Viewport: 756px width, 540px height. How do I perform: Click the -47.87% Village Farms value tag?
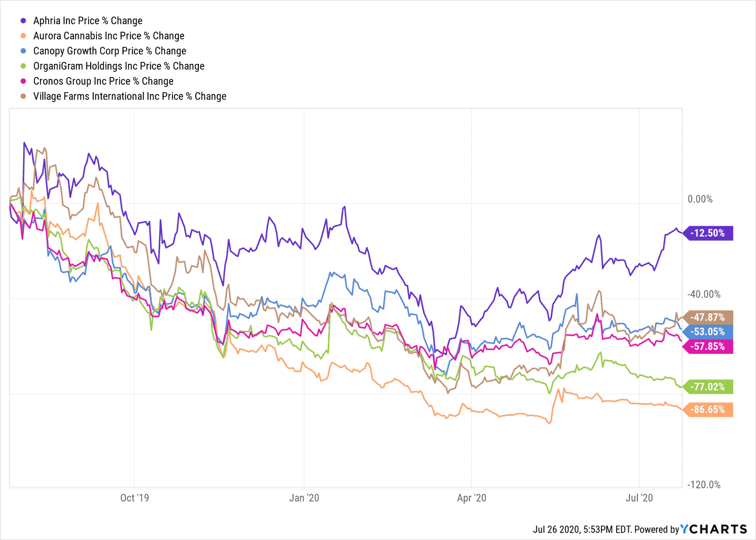point(709,317)
